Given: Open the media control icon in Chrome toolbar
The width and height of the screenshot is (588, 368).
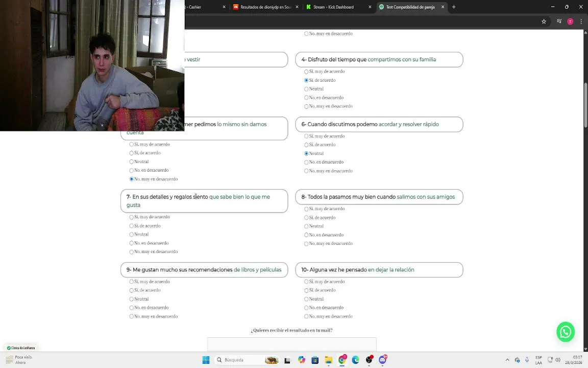Looking at the screenshot, I should click(x=559, y=21).
